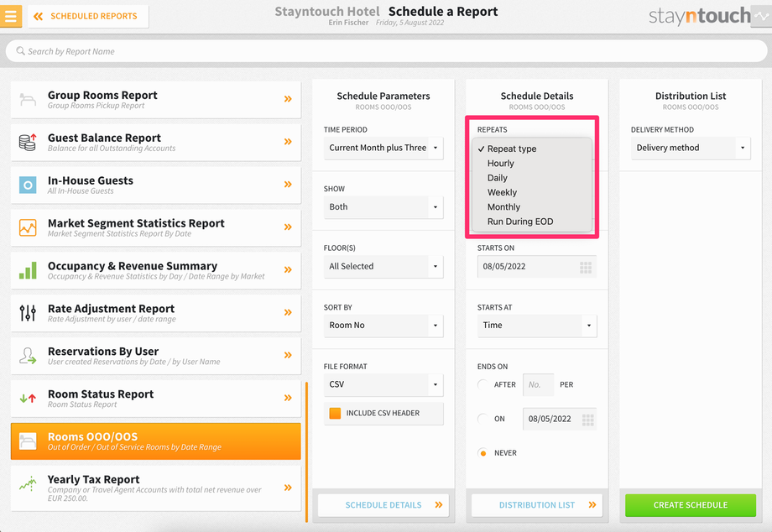The image size is (772, 532).
Task: Click the orange report list scrollbar
Action: [307, 451]
